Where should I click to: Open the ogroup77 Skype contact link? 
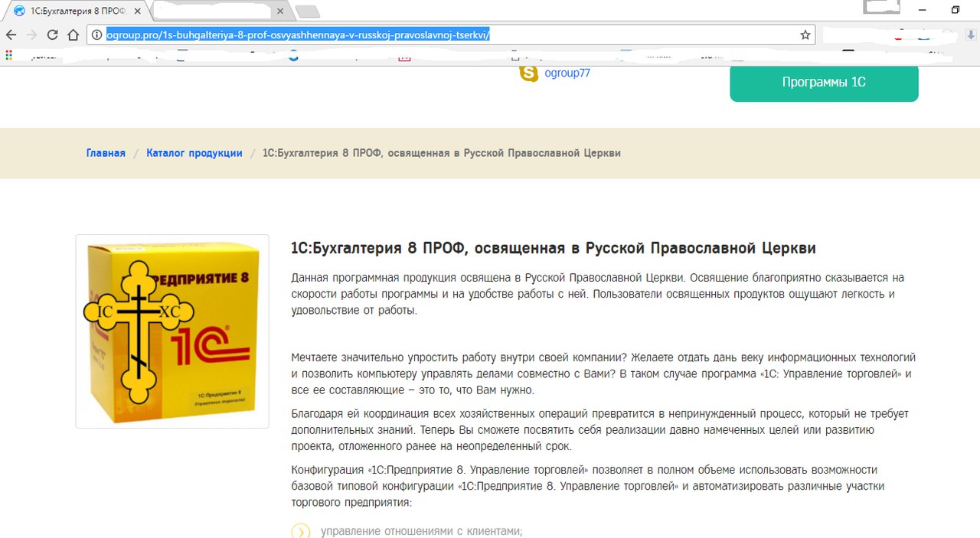567,73
